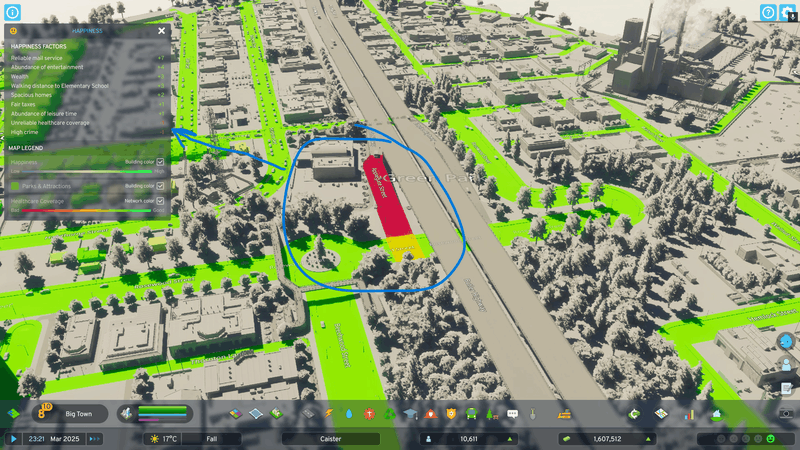Open the Water droplet menu
The width and height of the screenshot is (800, 450).
[349, 414]
